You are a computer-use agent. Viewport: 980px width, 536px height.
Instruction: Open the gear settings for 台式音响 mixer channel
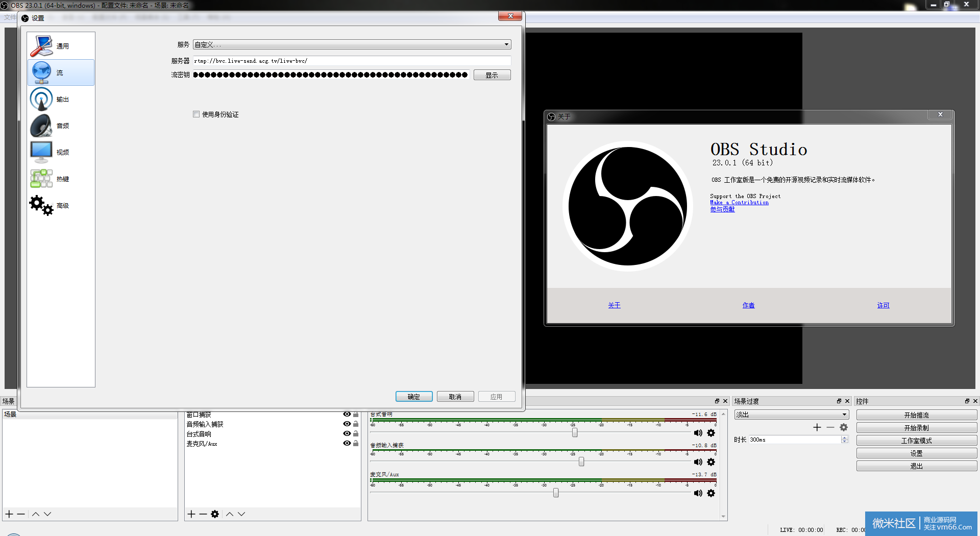point(711,433)
